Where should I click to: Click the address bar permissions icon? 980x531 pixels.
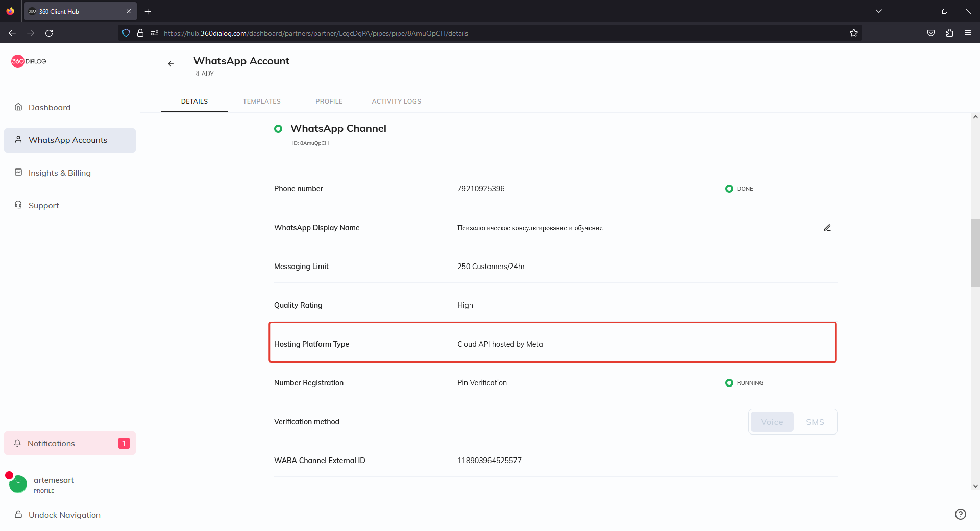pyautogui.click(x=155, y=33)
